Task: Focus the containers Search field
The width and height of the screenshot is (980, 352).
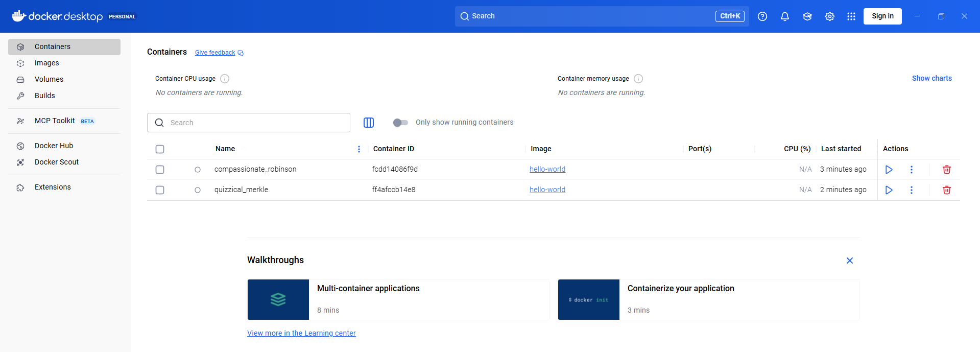Action: (x=249, y=123)
